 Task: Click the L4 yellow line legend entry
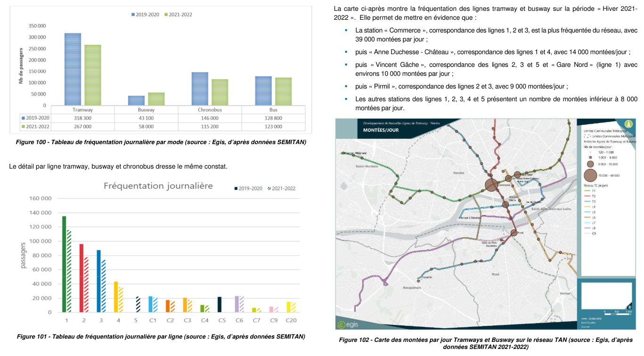click(589, 207)
